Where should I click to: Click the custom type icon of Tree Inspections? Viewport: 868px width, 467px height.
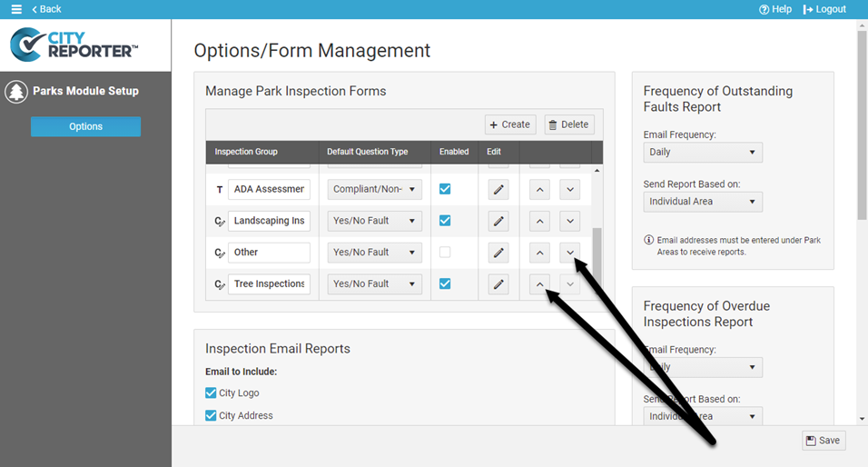coord(219,284)
